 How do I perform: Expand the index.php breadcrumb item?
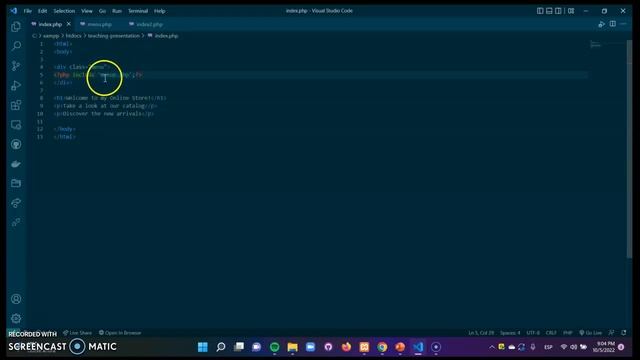(x=163, y=36)
